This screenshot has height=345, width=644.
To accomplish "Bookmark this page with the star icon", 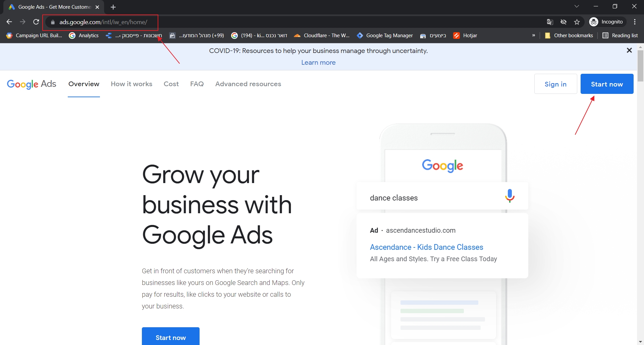I will click(577, 22).
